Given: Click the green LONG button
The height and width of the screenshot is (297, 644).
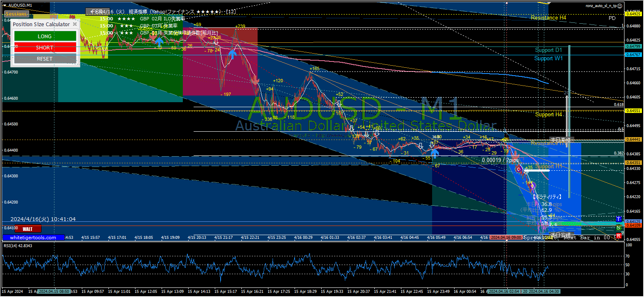Looking at the screenshot, I should point(45,37).
